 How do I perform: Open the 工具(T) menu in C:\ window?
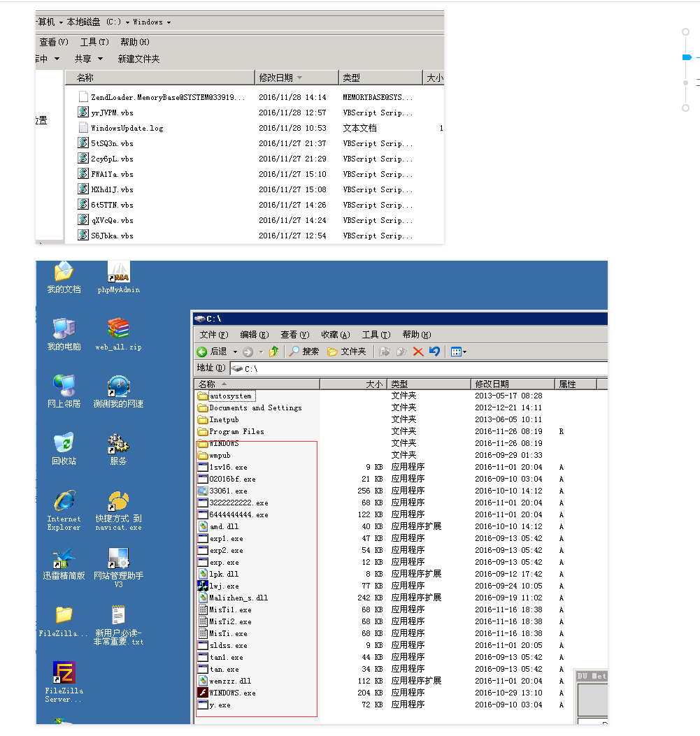click(x=376, y=335)
